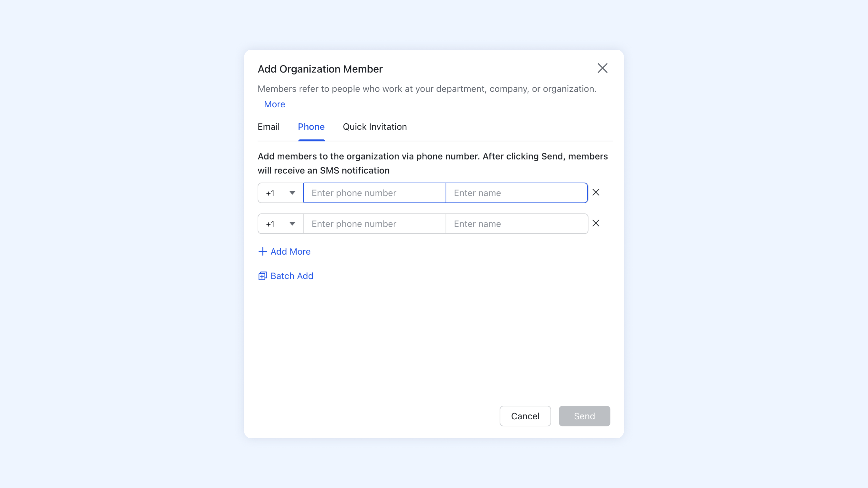Screen dimensions: 868x488
Task: Click the More link under the description
Action: tap(274, 104)
